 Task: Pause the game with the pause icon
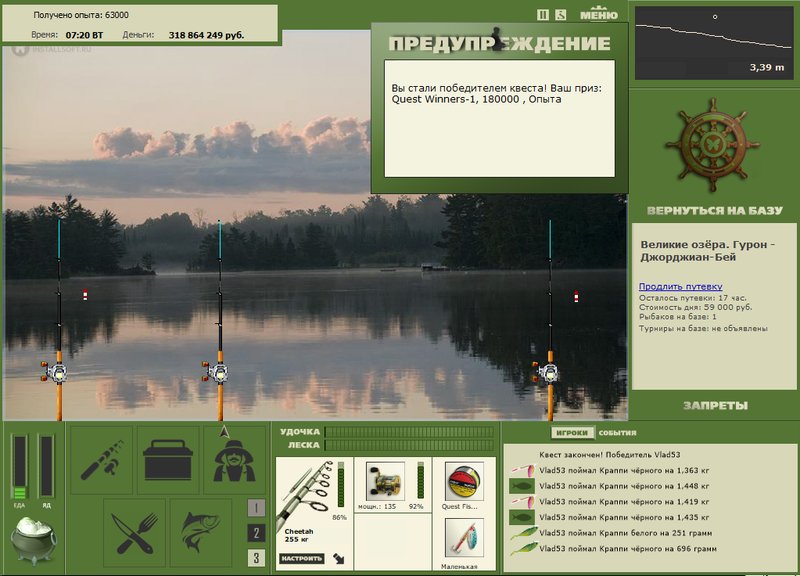tap(543, 15)
